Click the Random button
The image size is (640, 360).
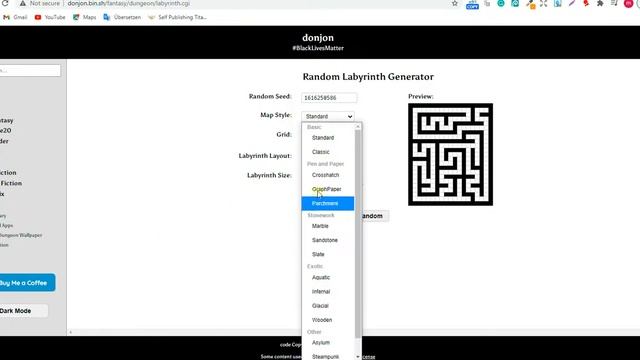coord(375,216)
